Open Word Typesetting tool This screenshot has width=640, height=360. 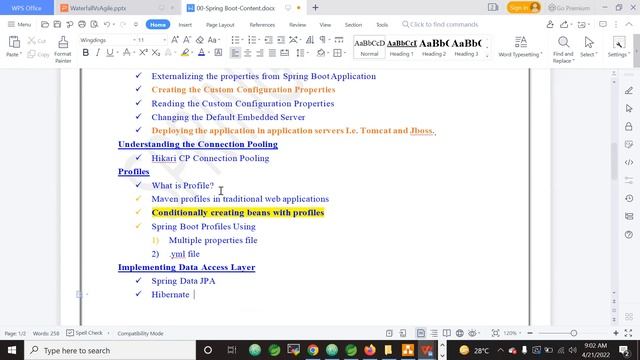(x=520, y=46)
